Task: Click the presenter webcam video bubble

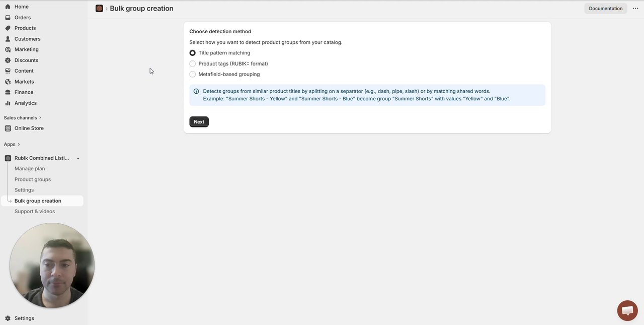Action: (52, 266)
